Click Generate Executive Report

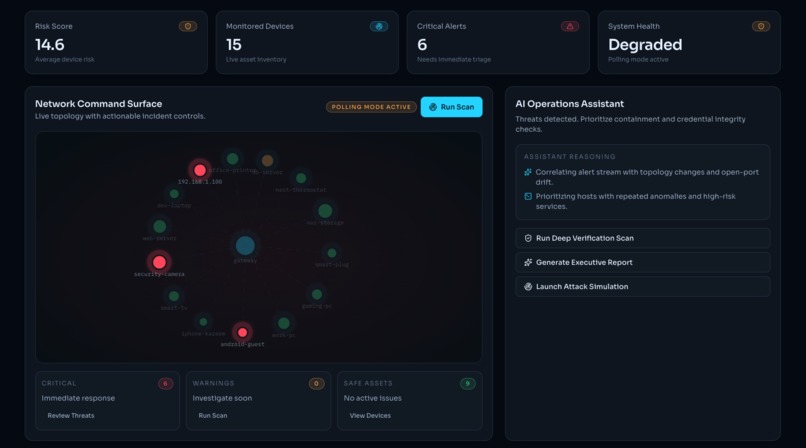point(643,263)
